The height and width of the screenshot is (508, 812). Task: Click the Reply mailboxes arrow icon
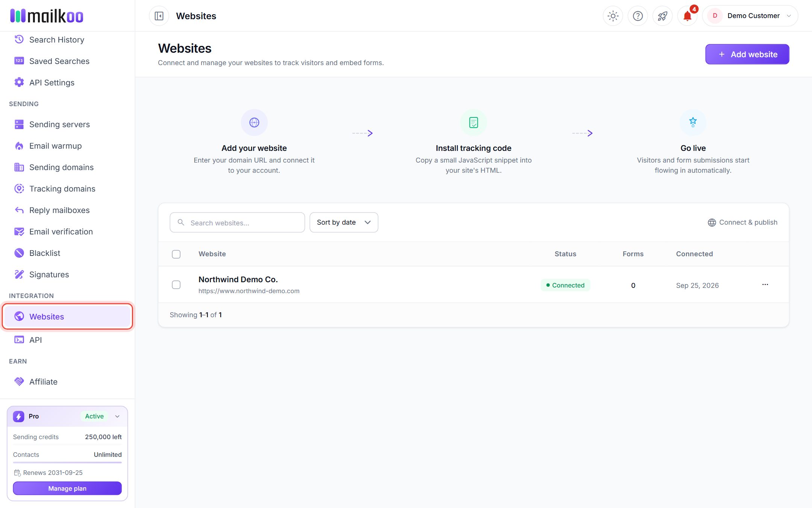tap(19, 210)
